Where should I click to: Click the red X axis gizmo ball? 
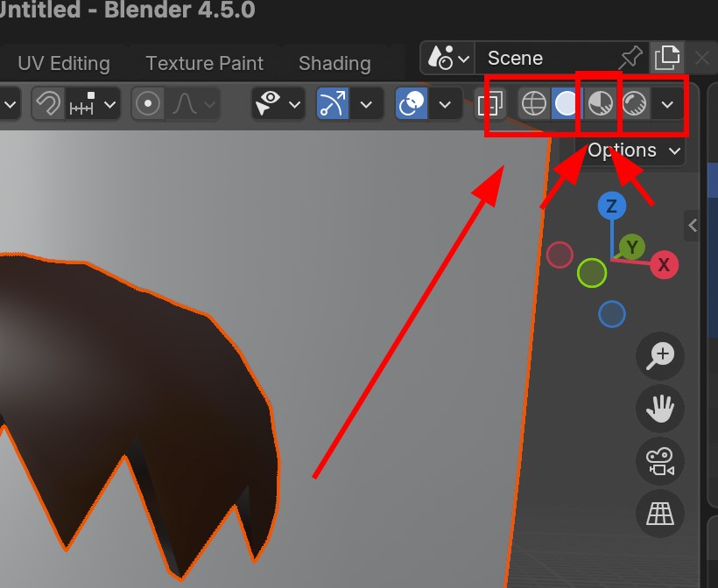tap(664, 264)
